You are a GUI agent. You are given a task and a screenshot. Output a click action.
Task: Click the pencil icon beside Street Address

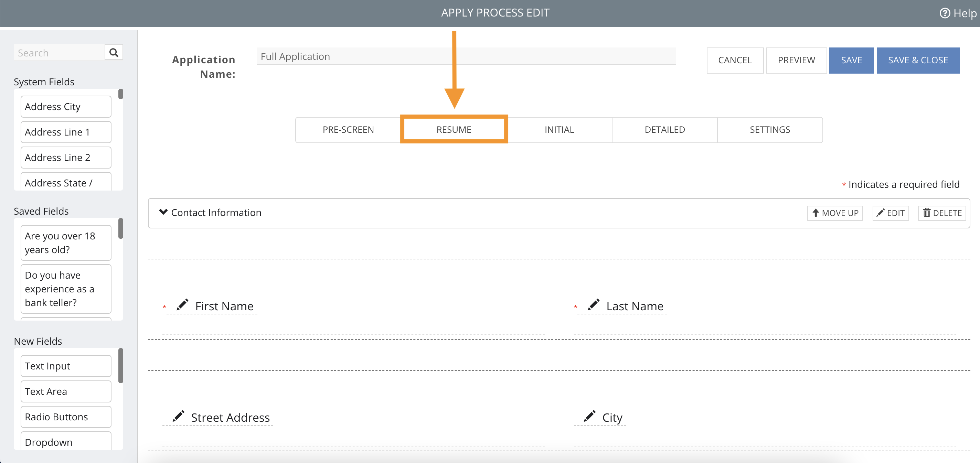tap(179, 416)
